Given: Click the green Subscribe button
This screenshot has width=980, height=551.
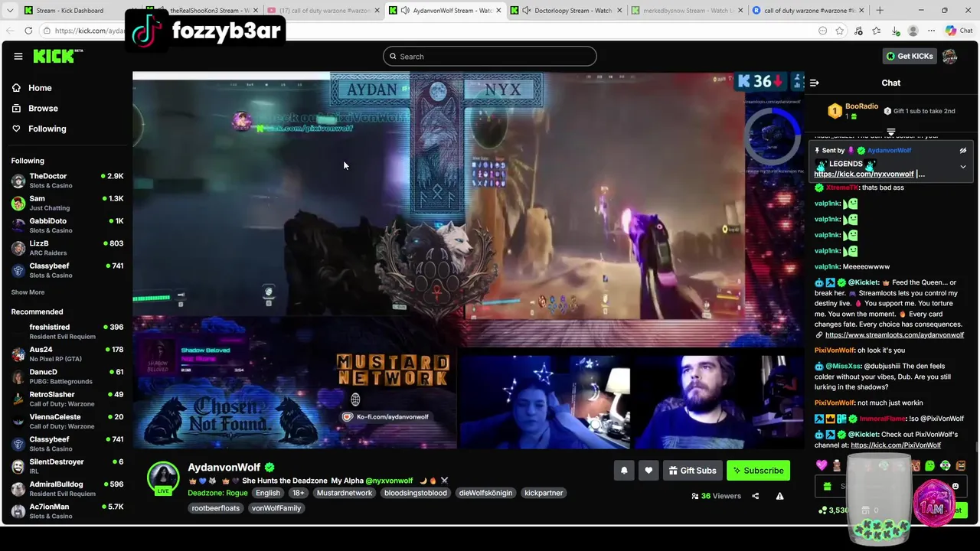Looking at the screenshot, I should (758, 471).
